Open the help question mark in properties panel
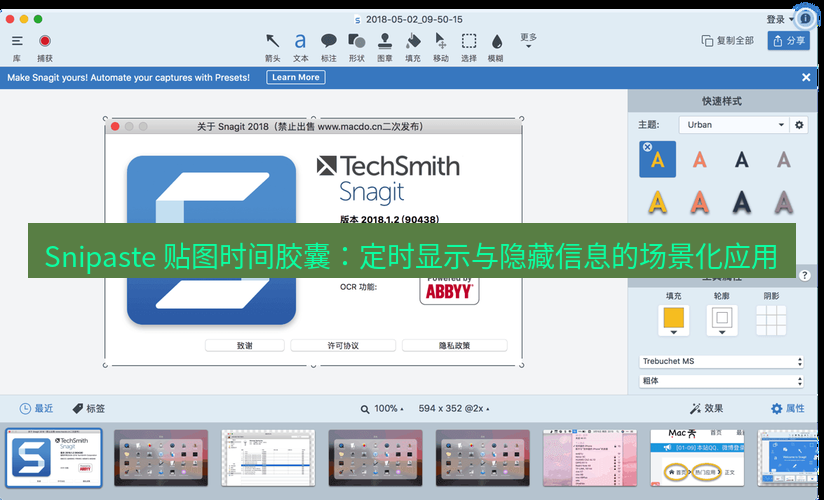824x500 pixels. 805,275
